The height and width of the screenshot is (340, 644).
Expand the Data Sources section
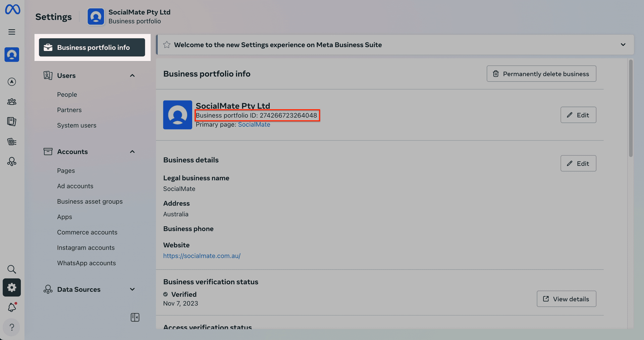[132, 289]
